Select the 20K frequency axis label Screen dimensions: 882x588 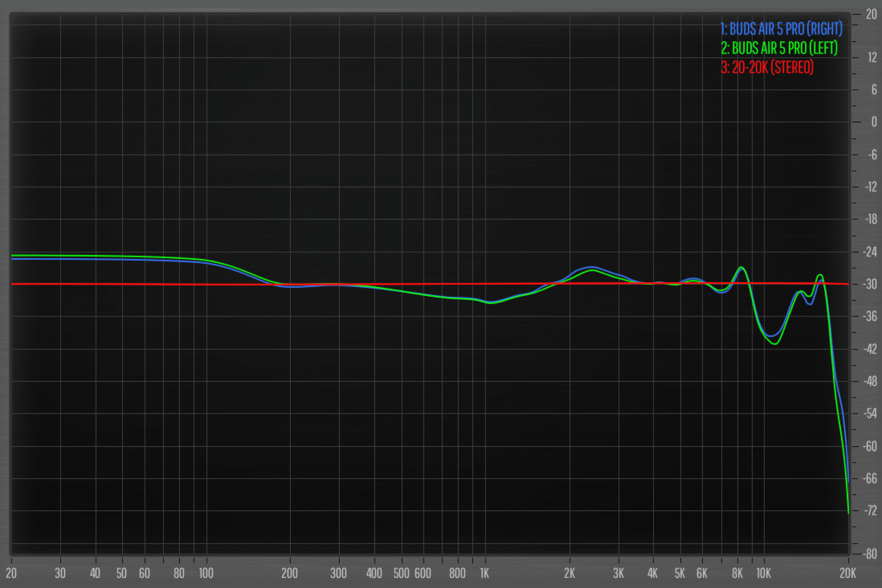847,573
